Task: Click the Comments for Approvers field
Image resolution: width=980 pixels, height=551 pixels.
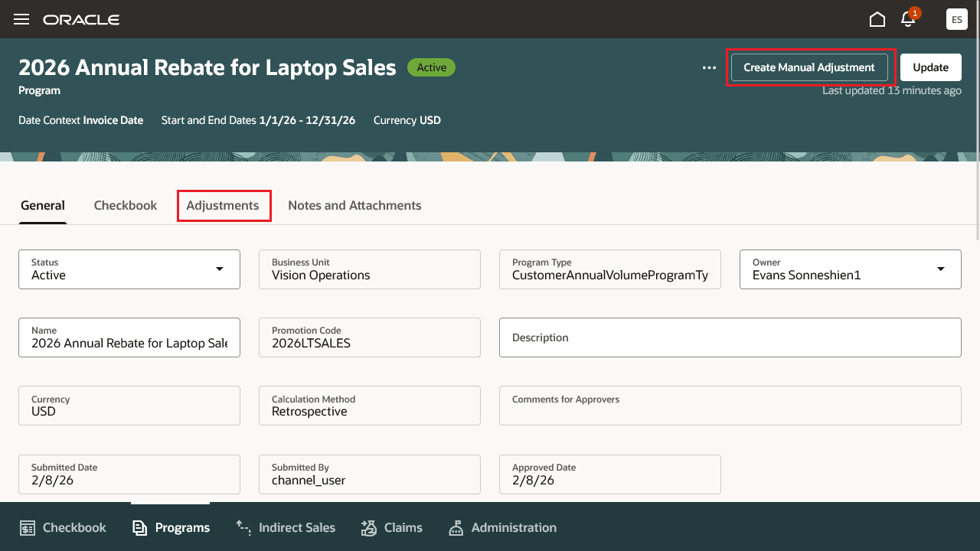Action: coord(730,406)
